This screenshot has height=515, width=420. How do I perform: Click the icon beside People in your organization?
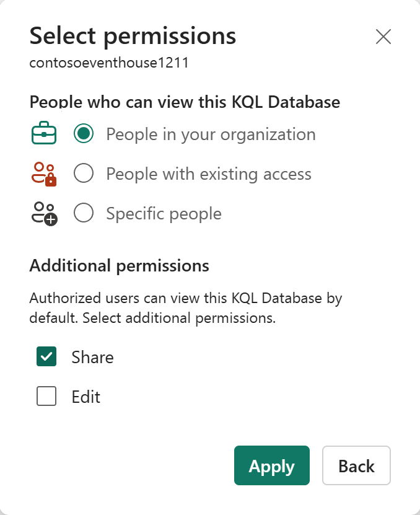(43, 133)
